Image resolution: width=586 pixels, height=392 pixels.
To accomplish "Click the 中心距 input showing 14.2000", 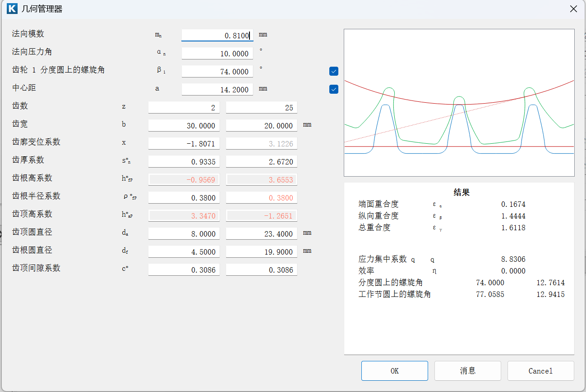I will tap(217, 89).
